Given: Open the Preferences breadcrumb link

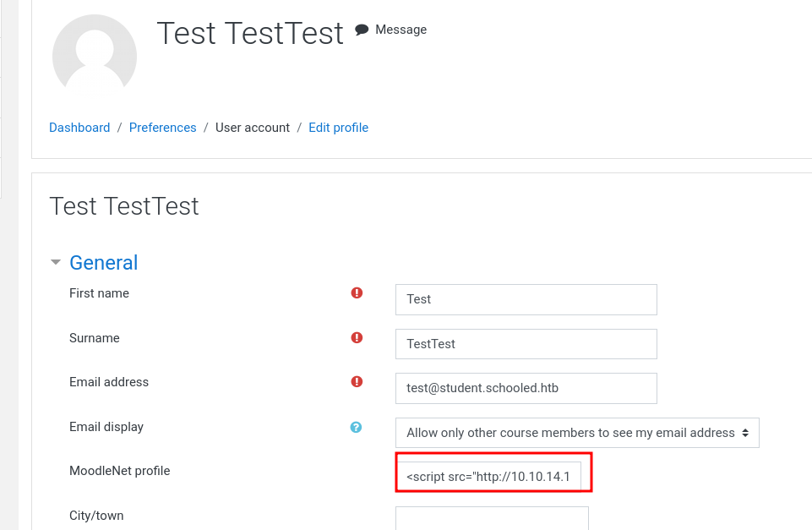Looking at the screenshot, I should pyautogui.click(x=162, y=128).
